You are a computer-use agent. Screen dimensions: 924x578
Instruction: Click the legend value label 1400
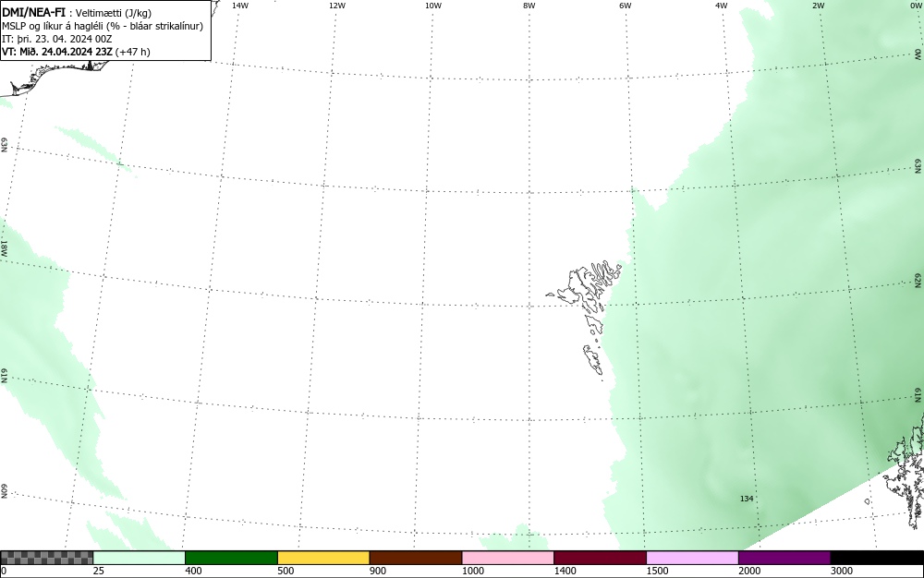click(x=565, y=571)
